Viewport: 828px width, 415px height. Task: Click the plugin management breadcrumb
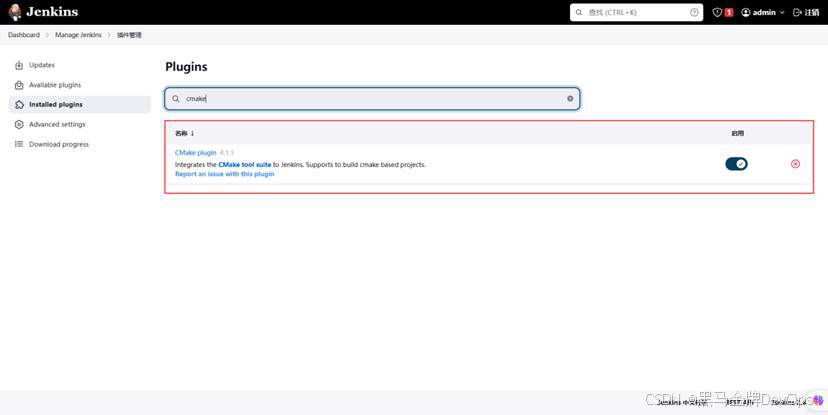pos(129,35)
